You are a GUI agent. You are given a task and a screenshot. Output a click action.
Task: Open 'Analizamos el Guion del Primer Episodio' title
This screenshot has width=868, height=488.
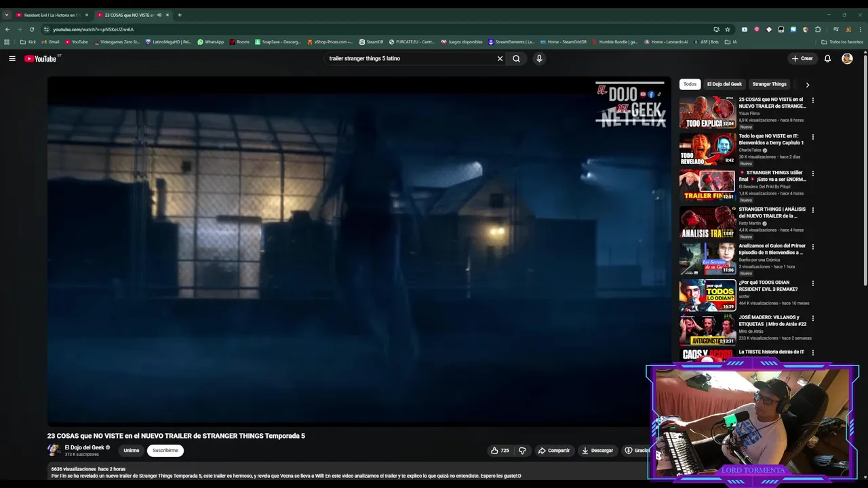click(772, 249)
